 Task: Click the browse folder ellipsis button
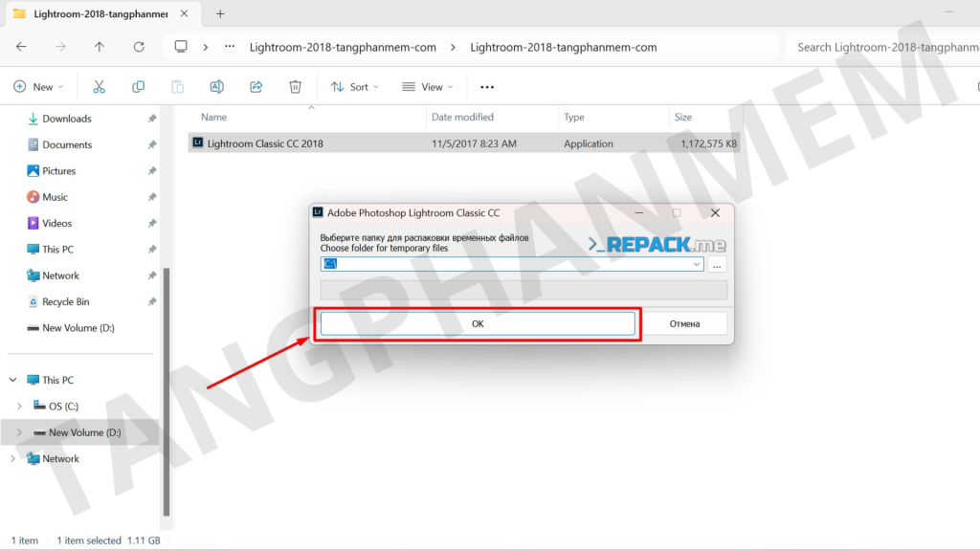[717, 264]
